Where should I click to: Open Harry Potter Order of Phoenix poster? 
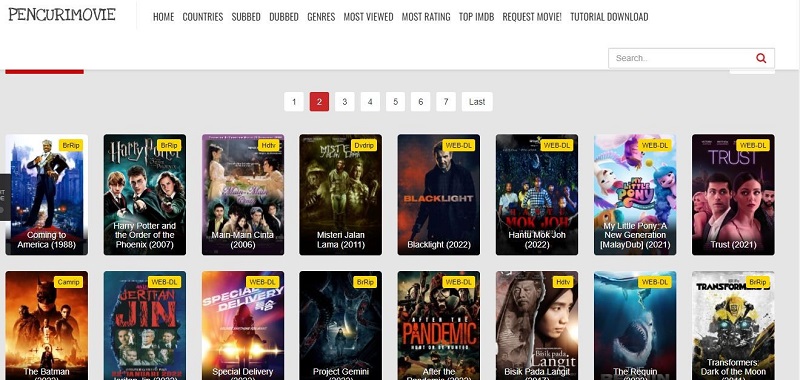point(145,194)
